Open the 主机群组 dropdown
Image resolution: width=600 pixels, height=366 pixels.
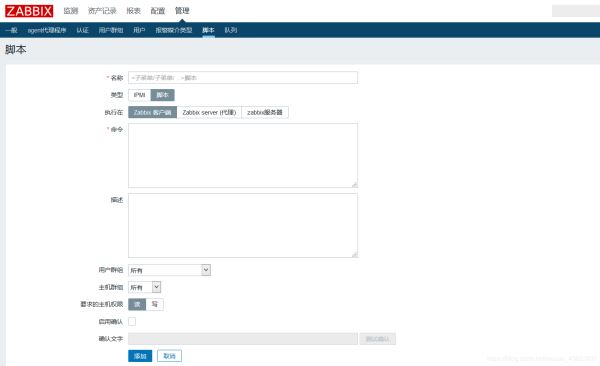click(x=145, y=287)
